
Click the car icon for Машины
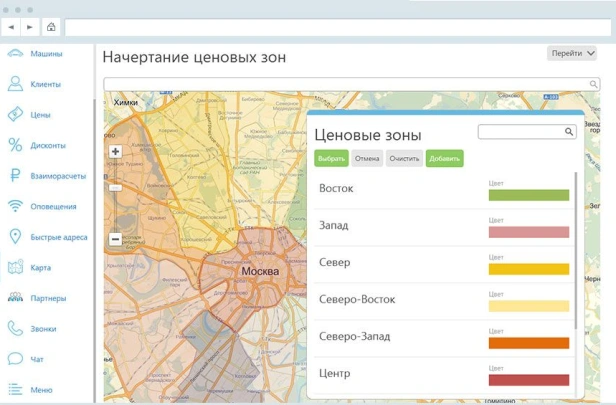pos(15,54)
